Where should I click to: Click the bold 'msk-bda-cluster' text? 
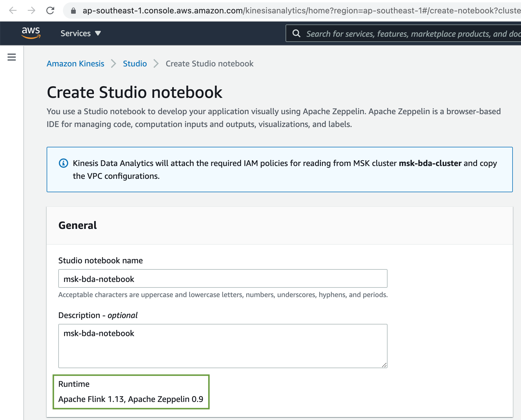pyautogui.click(x=430, y=163)
